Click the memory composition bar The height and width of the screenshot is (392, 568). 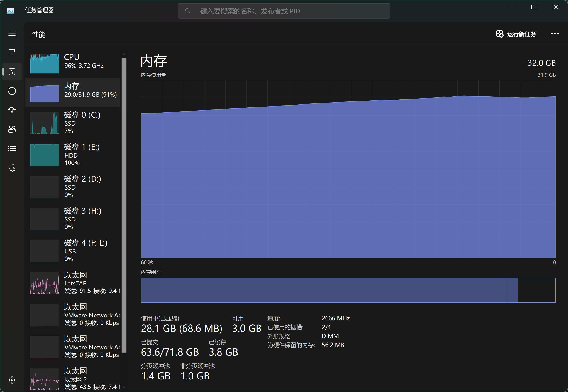point(348,290)
